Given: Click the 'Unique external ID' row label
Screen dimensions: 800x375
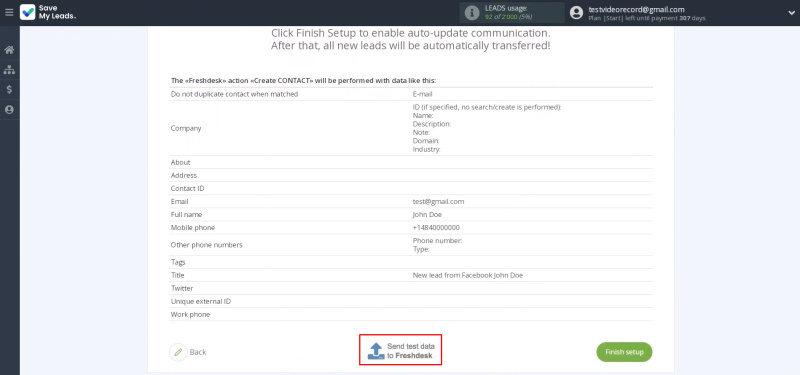Looking at the screenshot, I should click(x=201, y=302).
